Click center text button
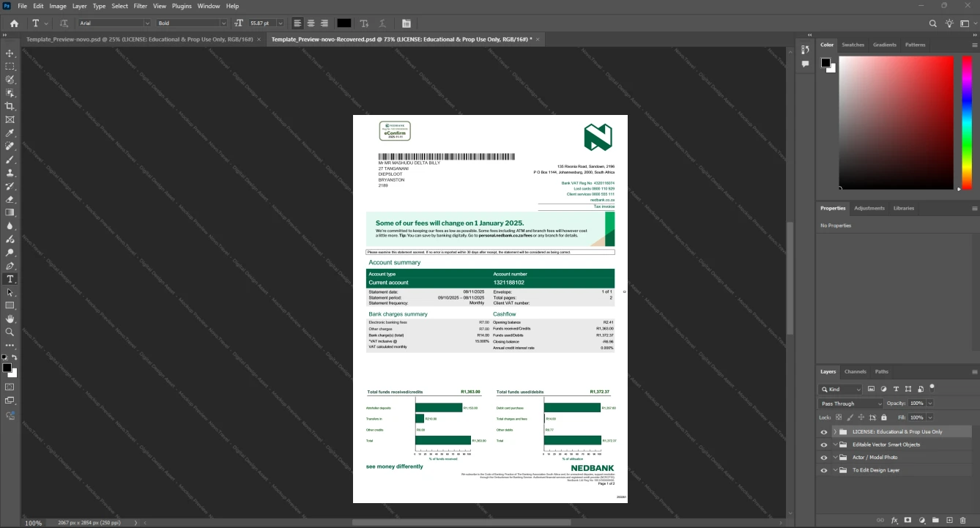The image size is (980, 528). tap(311, 23)
